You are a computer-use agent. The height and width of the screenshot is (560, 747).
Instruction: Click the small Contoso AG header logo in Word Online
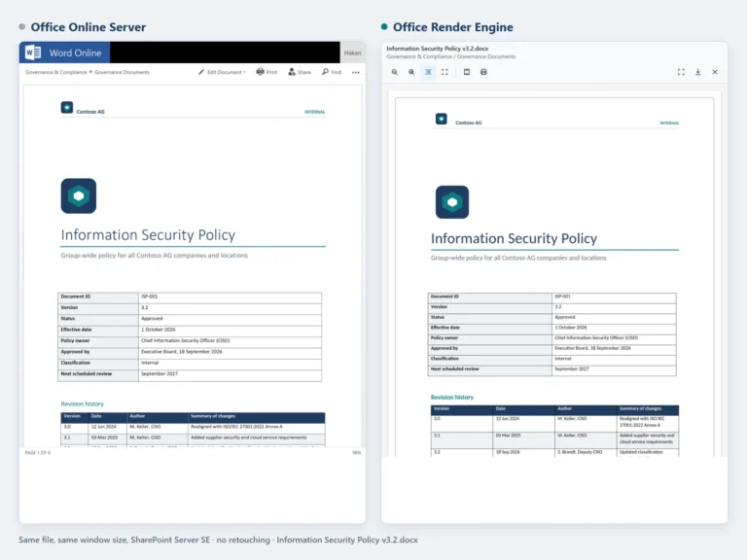pos(67,108)
